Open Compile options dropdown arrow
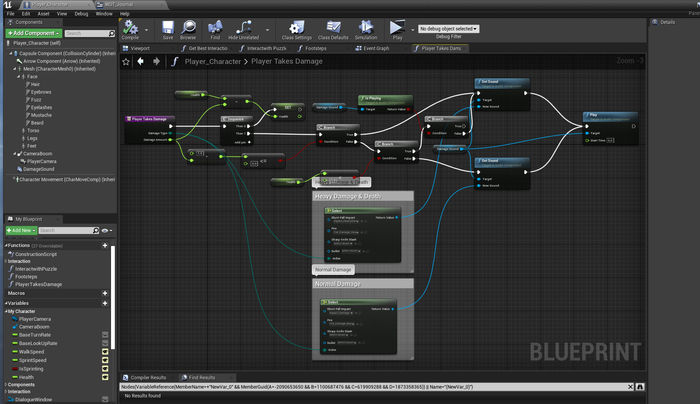The height and width of the screenshot is (404, 700). coord(146,30)
